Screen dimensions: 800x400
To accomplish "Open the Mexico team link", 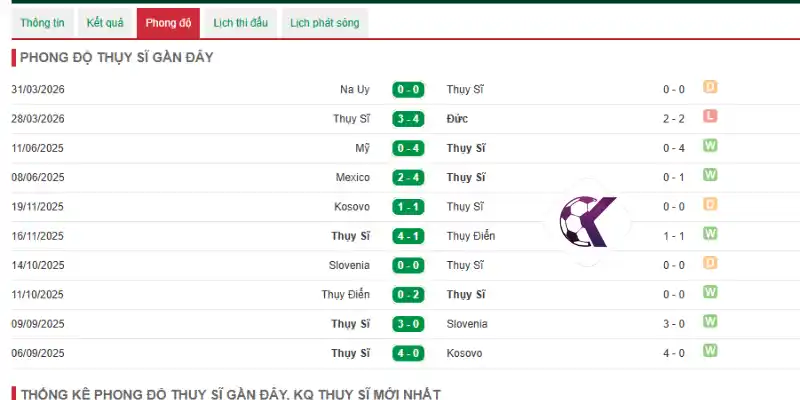I will click(353, 178).
